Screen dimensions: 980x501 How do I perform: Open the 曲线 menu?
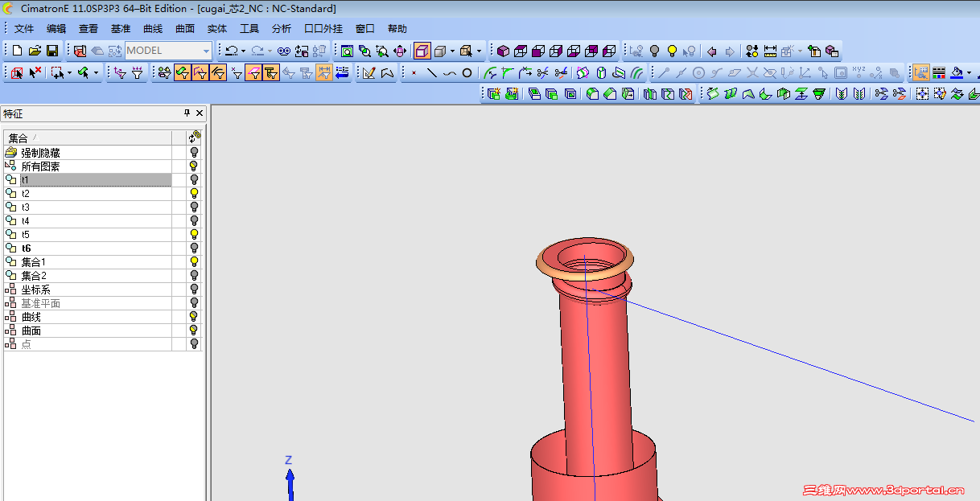(x=153, y=29)
